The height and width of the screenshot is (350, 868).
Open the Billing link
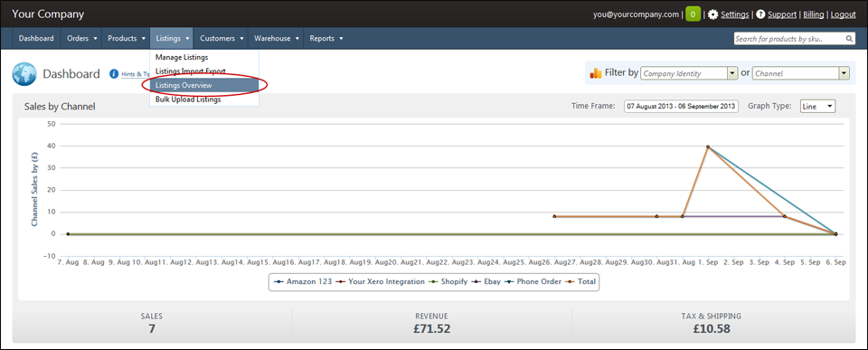[x=813, y=14]
